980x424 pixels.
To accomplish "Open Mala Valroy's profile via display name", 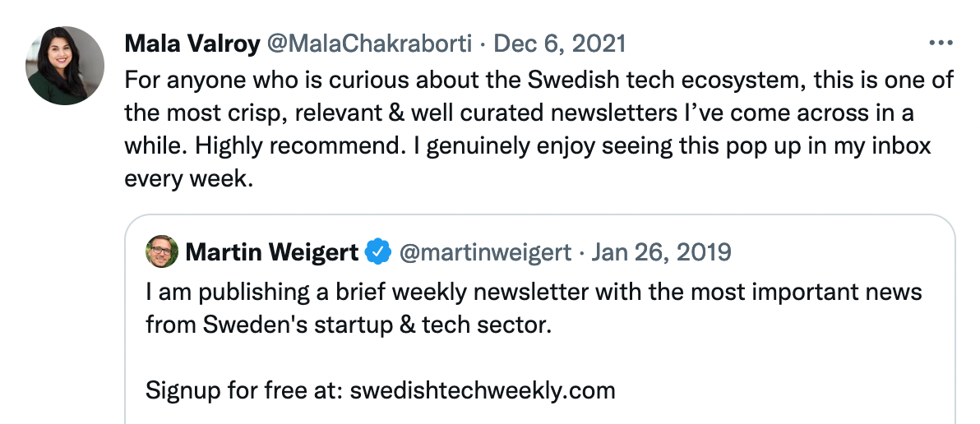I will point(192,44).
